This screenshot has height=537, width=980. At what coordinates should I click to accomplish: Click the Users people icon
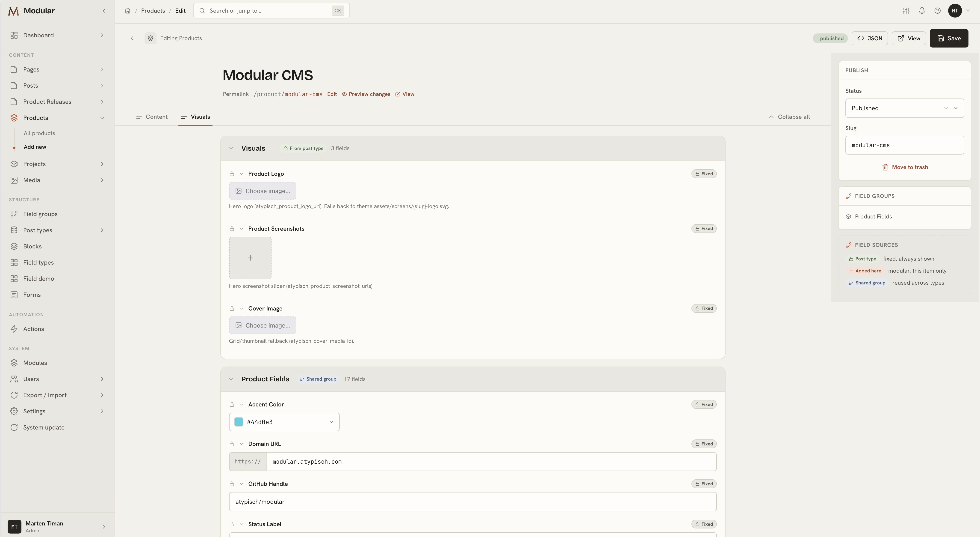14,379
